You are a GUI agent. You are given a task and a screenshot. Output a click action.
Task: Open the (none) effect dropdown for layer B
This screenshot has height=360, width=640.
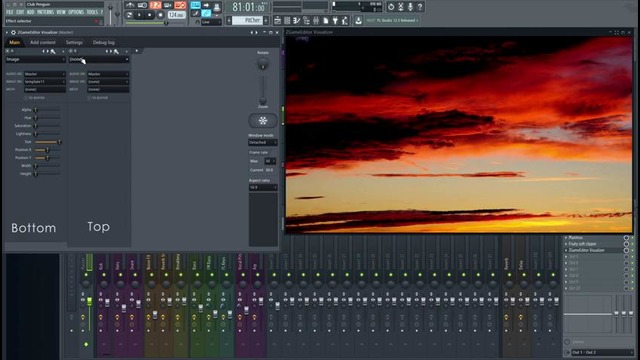[99, 60]
